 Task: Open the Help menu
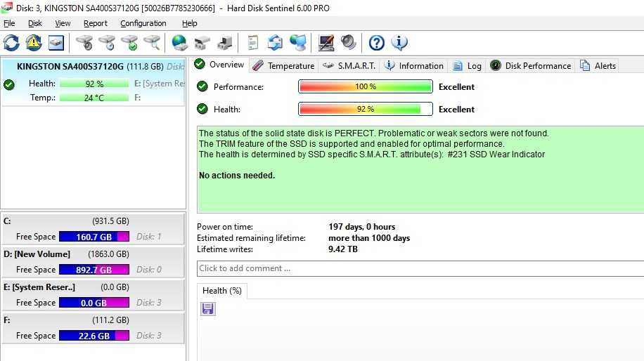point(189,23)
